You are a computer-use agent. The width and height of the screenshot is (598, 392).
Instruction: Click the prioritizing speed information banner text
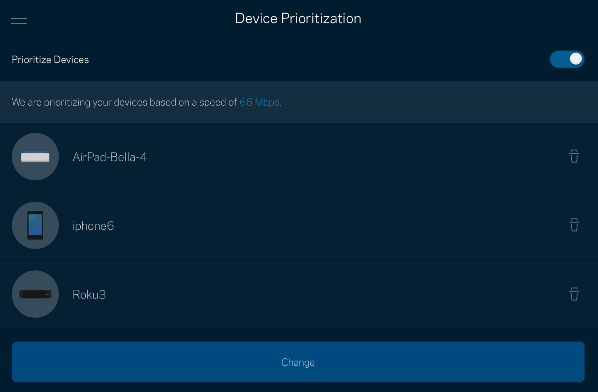click(146, 102)
